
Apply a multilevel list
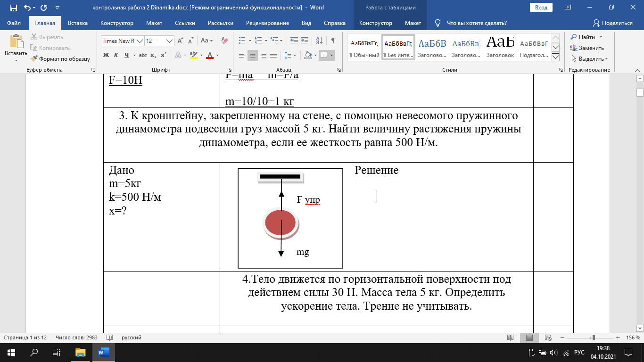click(273, 41)
